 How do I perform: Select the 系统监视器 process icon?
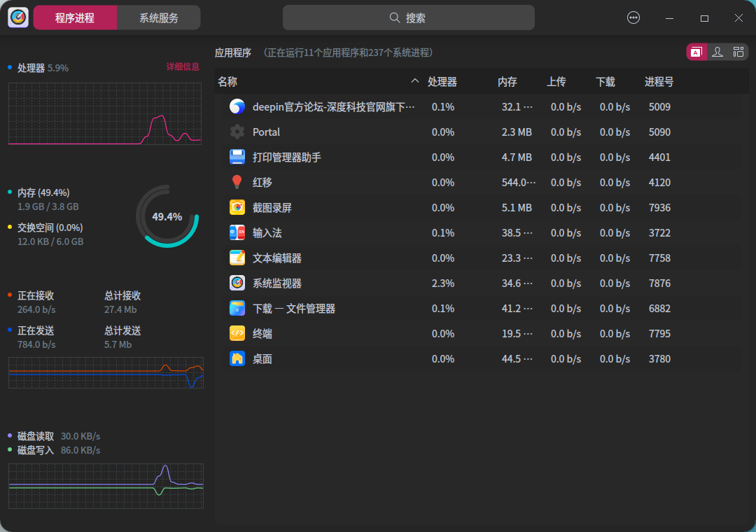(237, 283)
